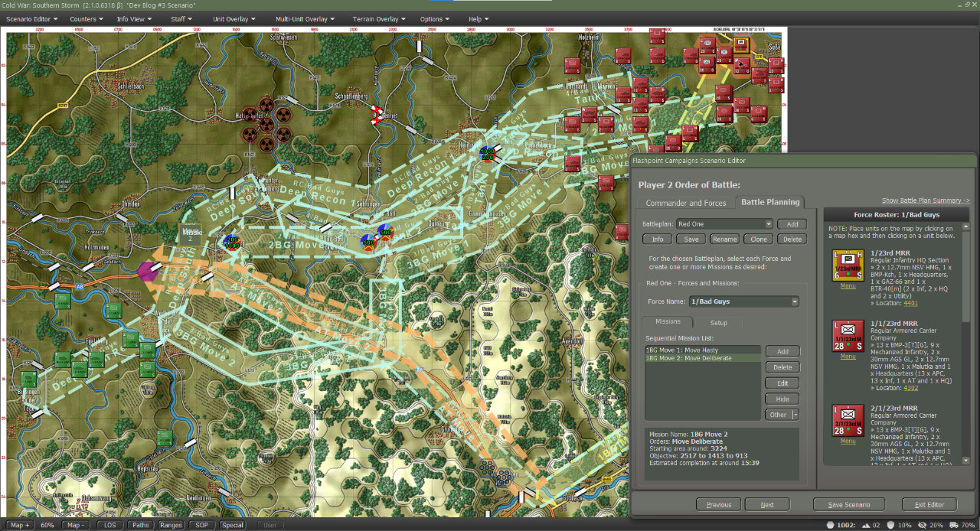Image resolution: width=980 pixels, height=531 pixels.
Task: Click the truck icon showing 70%
Action: coord(953,525)
